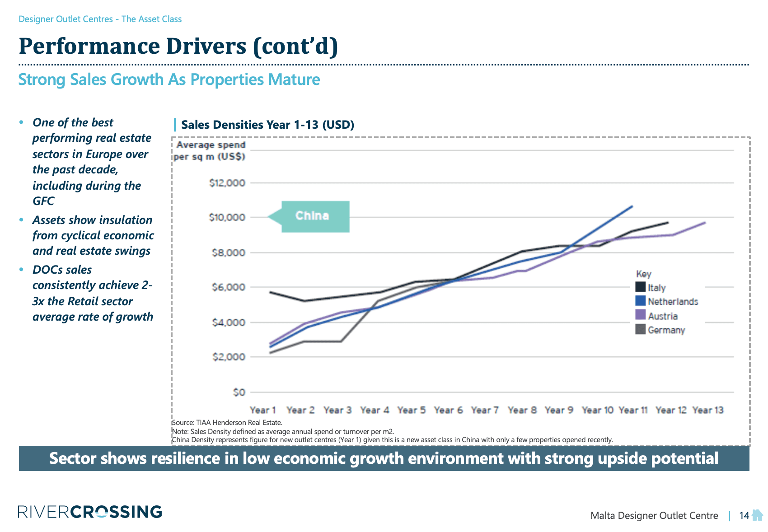Image resolution: width=768 pixels, height=532 pixels.
Task: Click the Strong Sales Growth subtitle
Action: point(169,79)
